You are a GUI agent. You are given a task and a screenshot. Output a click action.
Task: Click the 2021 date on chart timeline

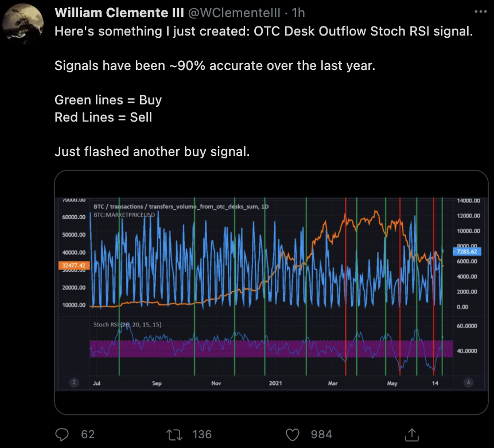point(276,383)
